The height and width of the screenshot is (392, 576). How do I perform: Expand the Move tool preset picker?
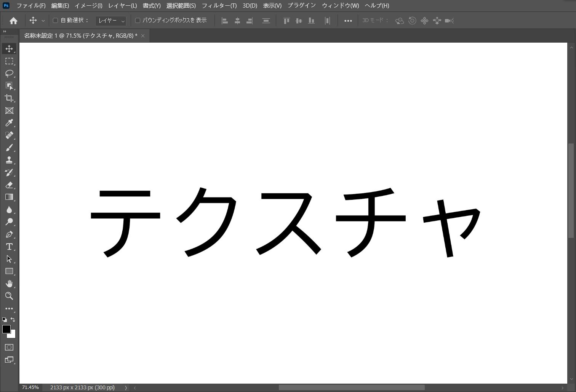point(43,21)
